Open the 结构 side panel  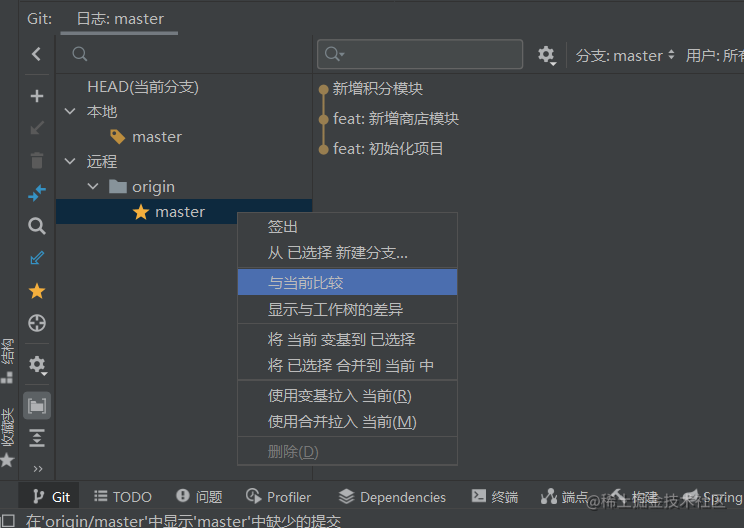(x=7, y=361)
